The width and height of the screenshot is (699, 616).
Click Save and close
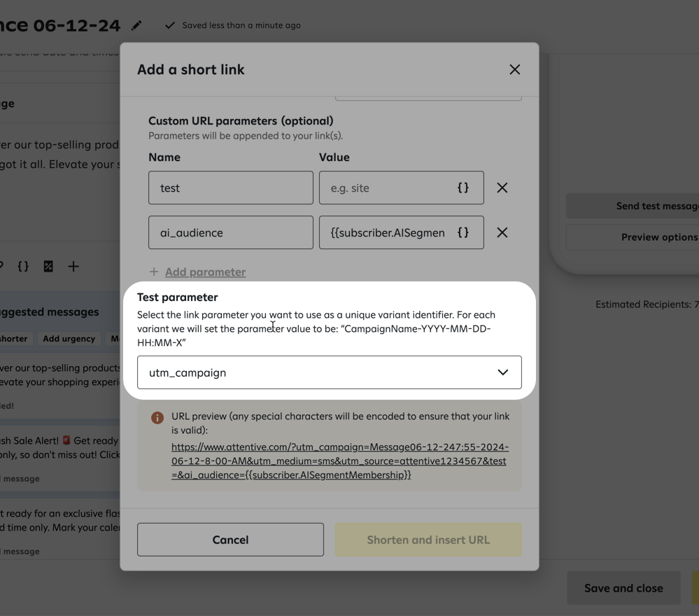(x=623, y=588)
